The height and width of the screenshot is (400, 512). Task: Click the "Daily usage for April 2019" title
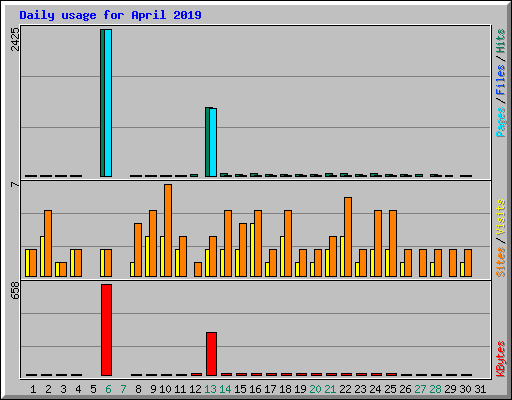(x=110, y=15)
